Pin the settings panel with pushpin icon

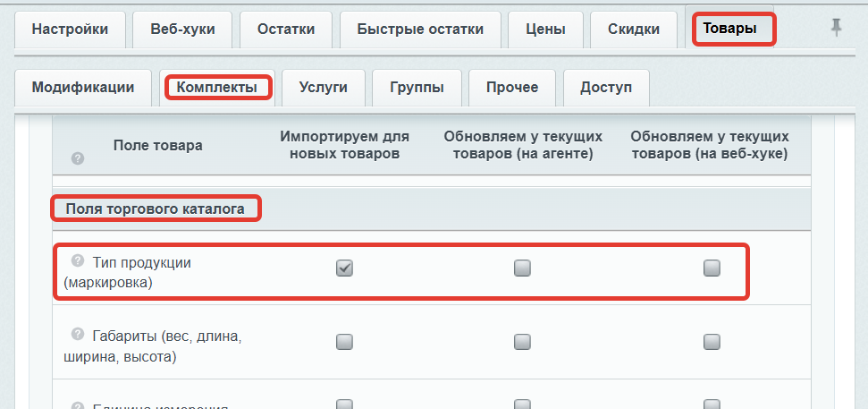pos(837,27)
